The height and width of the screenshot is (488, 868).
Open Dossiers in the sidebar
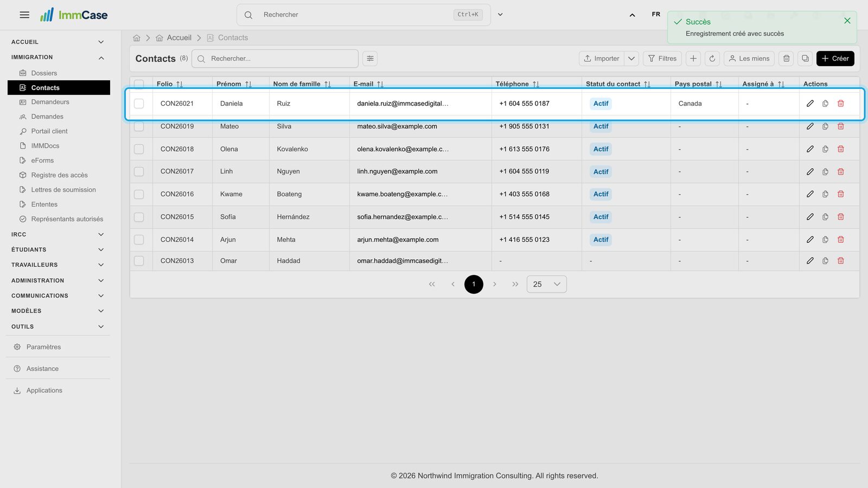point(44,73)
